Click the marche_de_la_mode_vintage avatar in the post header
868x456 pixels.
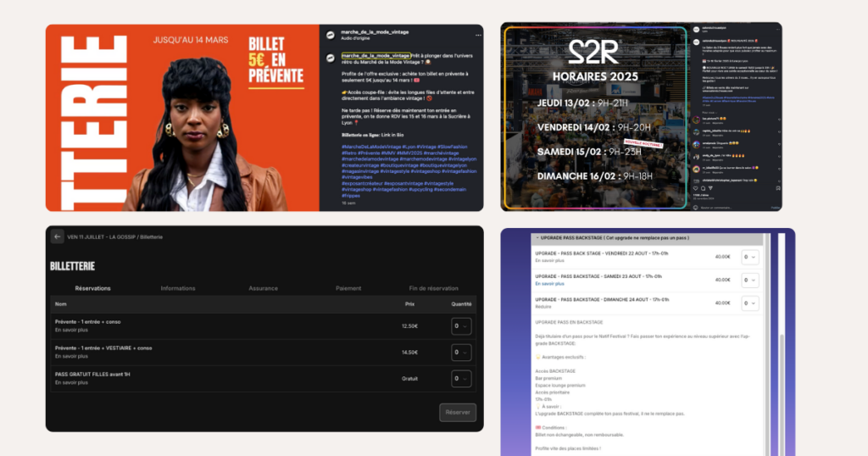coord(331,35)
